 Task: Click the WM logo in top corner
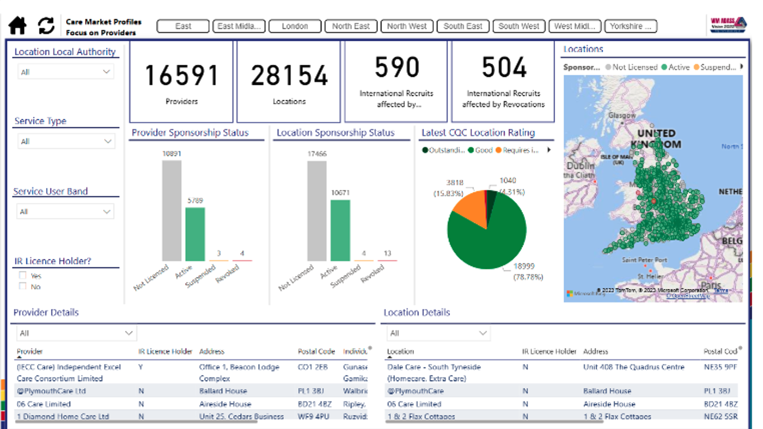[x=722, y=22]
